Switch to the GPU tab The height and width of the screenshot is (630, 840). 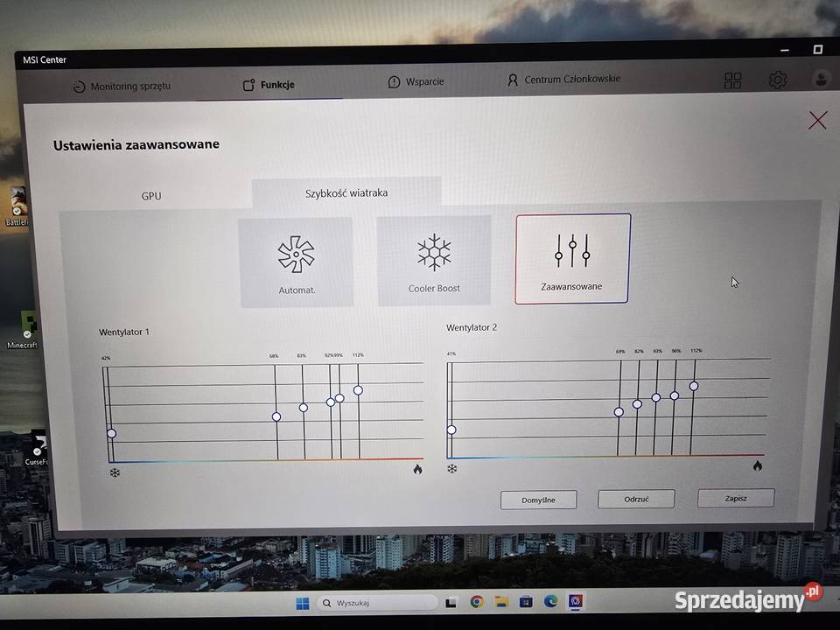(150, 195)
